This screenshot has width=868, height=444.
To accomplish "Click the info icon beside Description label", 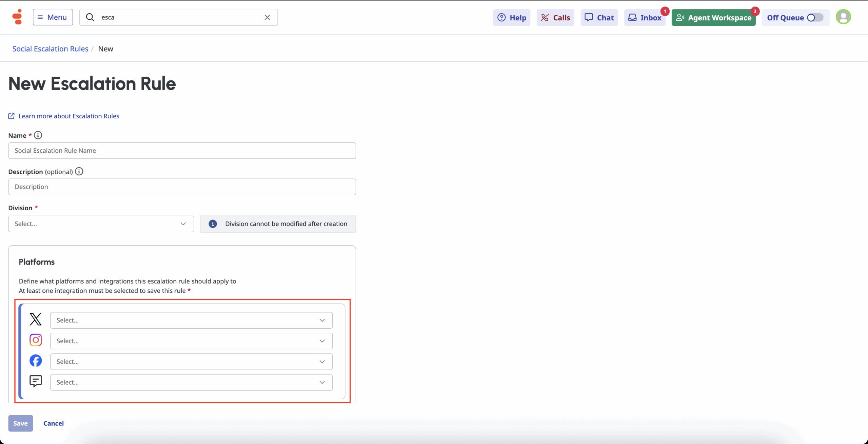I will tap(79, 172).
